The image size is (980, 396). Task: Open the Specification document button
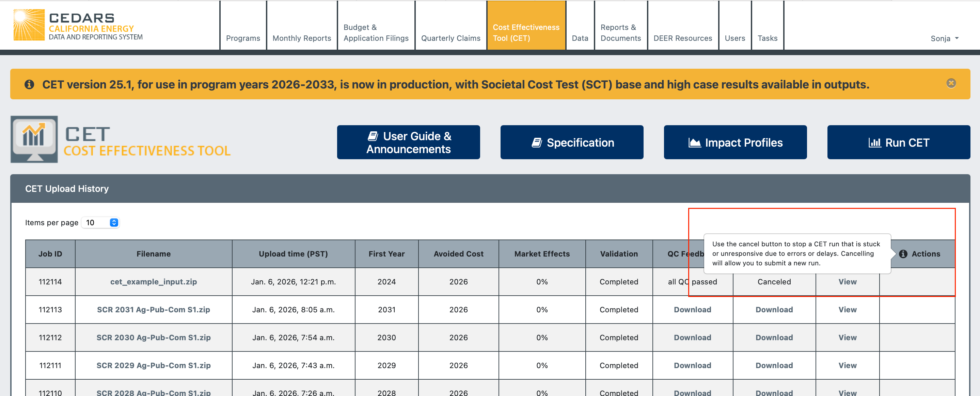[571, 143]
